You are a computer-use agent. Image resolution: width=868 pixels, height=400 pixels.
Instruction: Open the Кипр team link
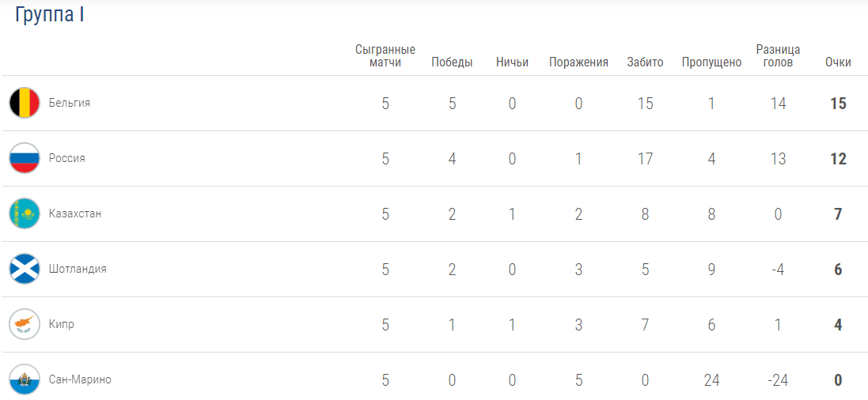coord(62,324)
